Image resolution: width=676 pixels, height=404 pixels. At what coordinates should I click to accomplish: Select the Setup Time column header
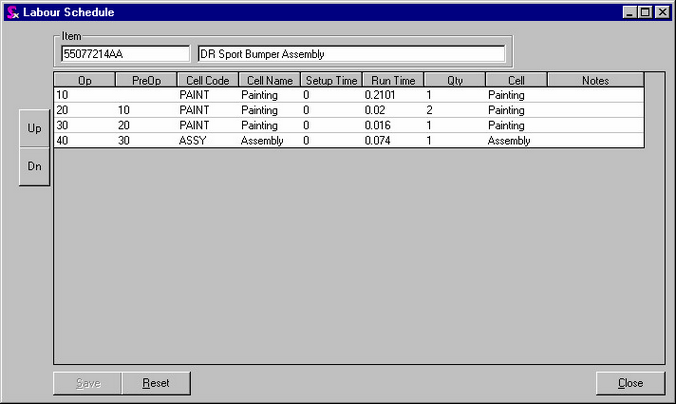click(331, 80)
